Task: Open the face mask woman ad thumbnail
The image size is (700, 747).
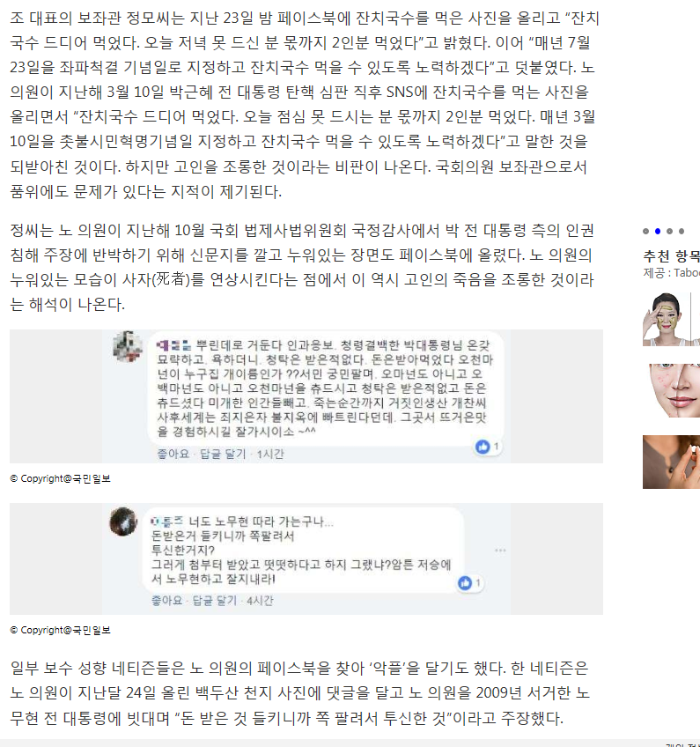Action: point(672,319)
